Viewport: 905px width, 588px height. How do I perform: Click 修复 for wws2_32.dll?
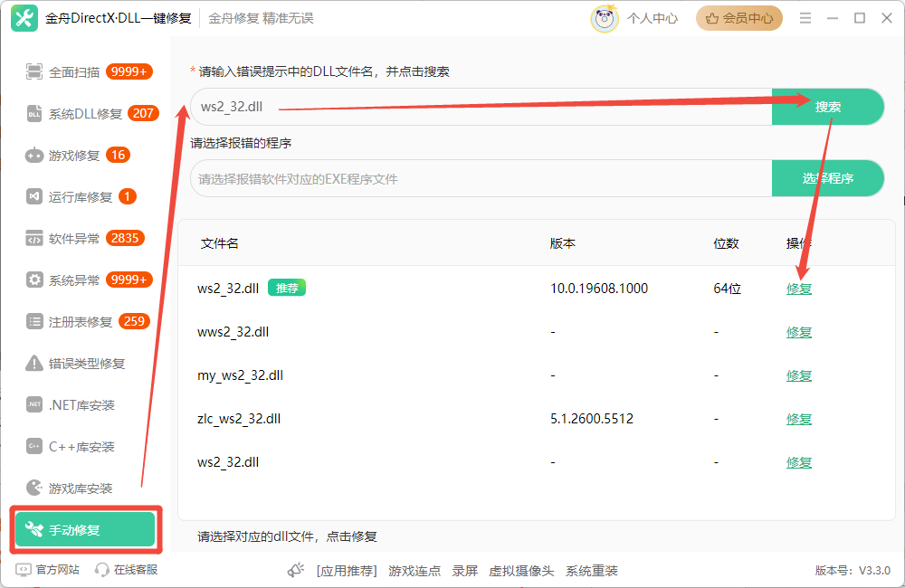click(x=799, y=332)
